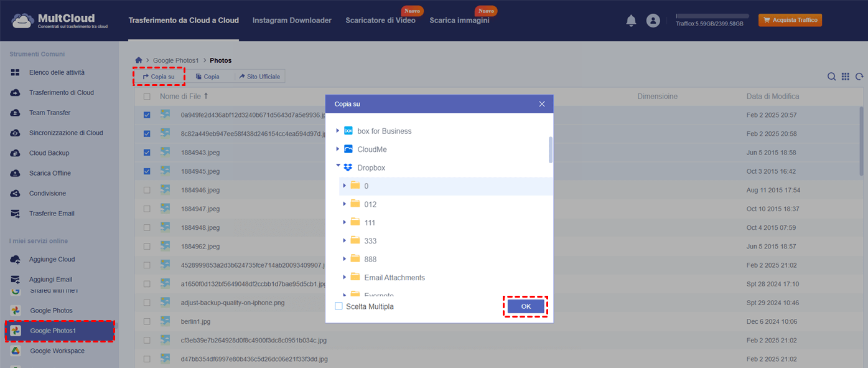Check the 1884947.jpeg checkbox
Screen dimensions: 868x368
pyautogui.click(x=147, y=209)
